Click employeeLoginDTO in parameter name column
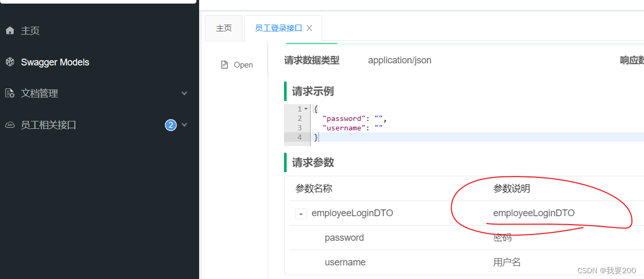 pos(352,213)
